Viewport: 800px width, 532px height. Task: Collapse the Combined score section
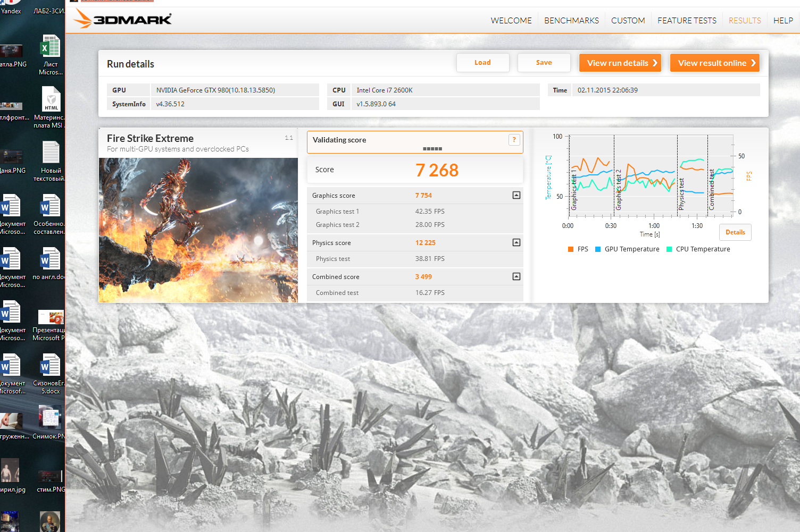point(516,276)
